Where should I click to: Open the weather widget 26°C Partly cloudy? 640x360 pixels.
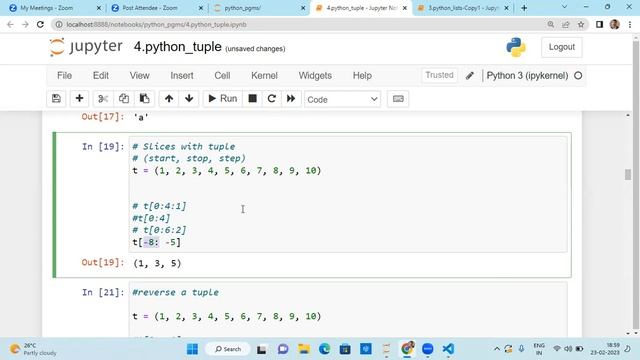click(33, 349)
